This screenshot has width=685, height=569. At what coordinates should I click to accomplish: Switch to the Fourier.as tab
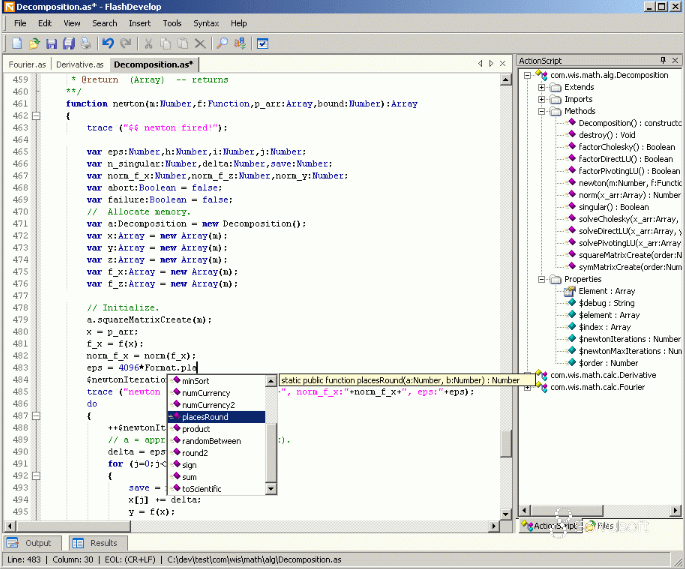27,64
